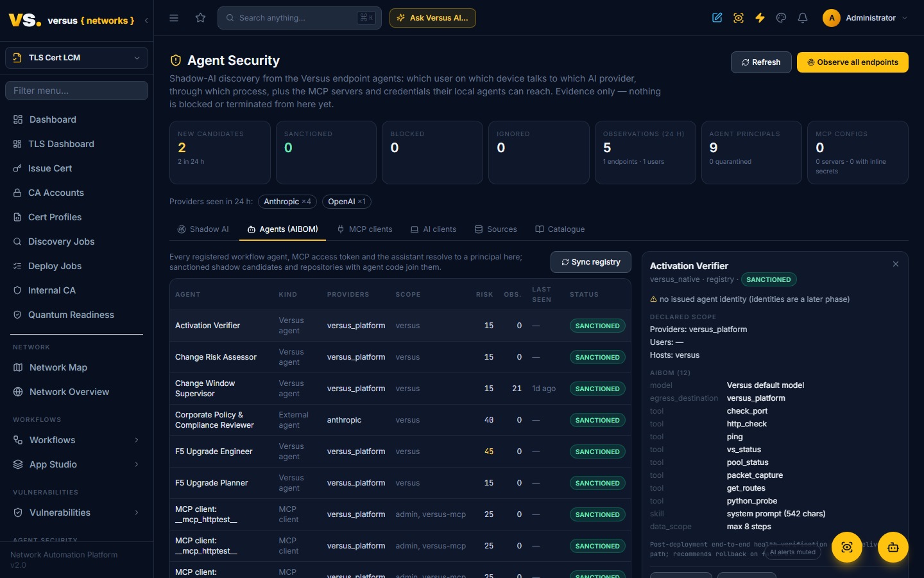Screen dimensions: 924x578
Task: Click the Filter menu input
Action: (x=76, y=91)
